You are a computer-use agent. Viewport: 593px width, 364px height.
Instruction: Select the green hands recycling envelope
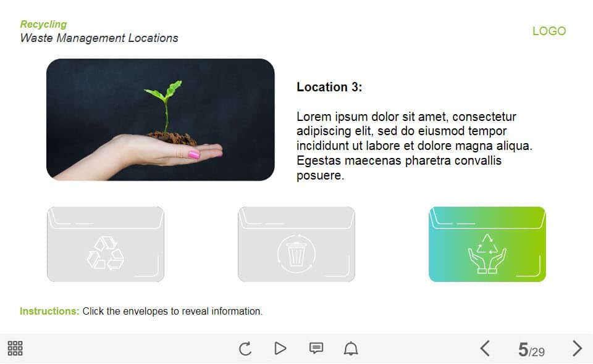(487, 244)
